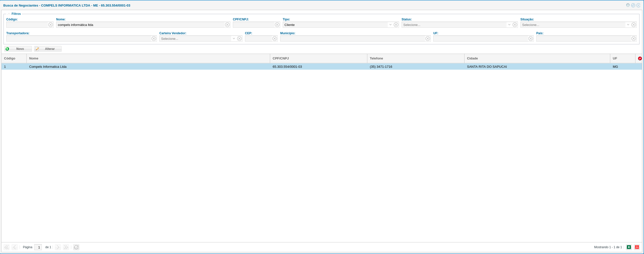
Task: Clear the País field
Action: [634, 39]
